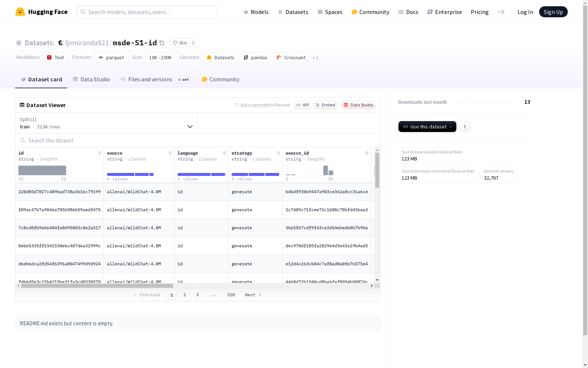This screenshot has height=368, width=588.
Task: Switch to Files and versions tab
Action: pos(156,79)
